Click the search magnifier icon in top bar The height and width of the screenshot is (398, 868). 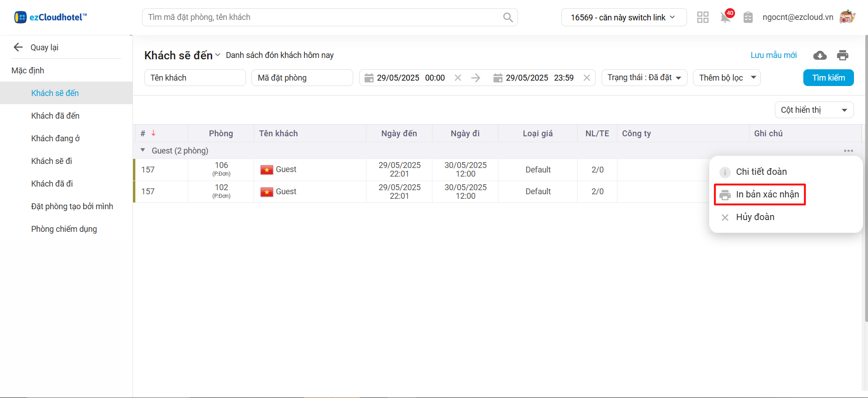coord(508,17)
